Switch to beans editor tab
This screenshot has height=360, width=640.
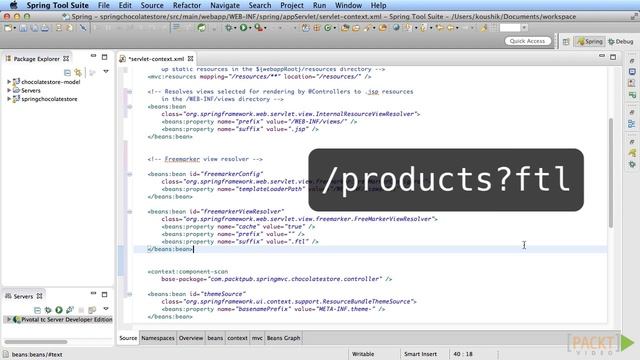coord(215,338)
